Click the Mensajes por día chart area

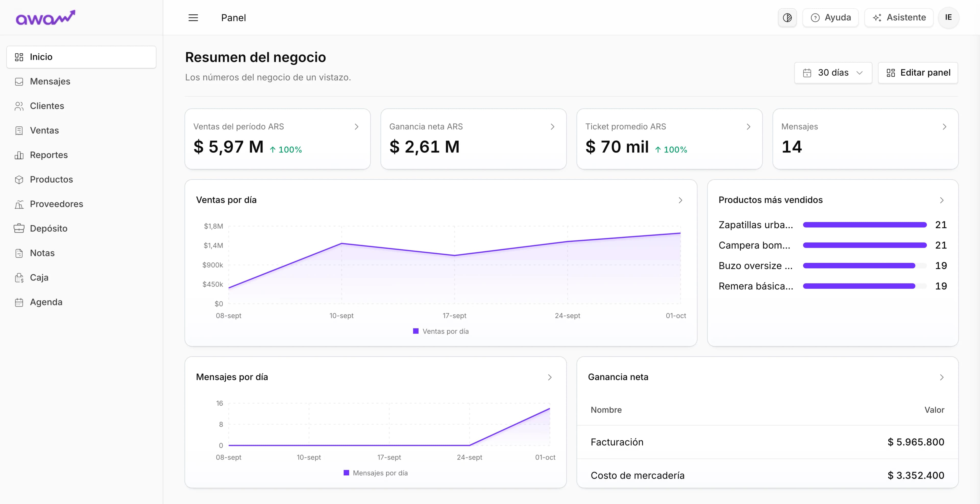[x=389, y=424]
